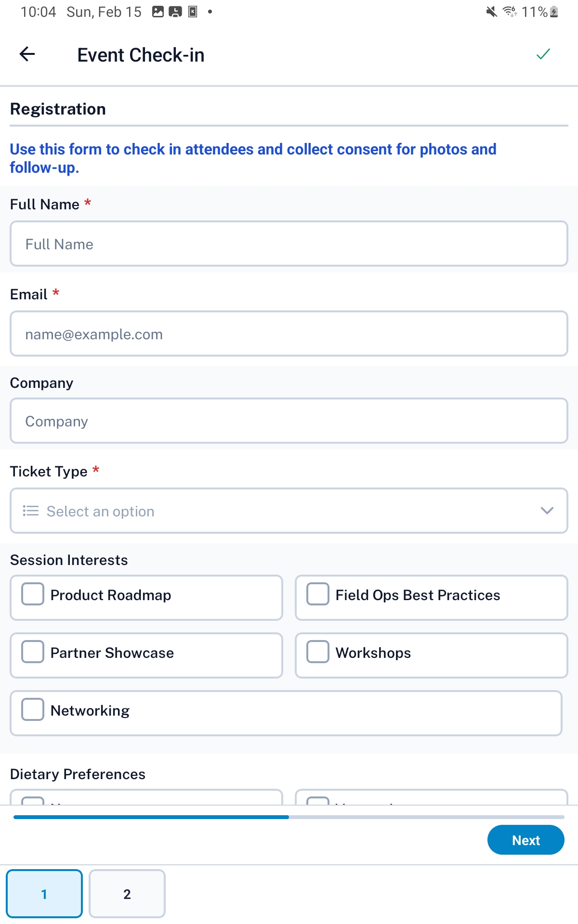Click the Full Name input field
Image resolution: width=578 pixels, height=924 pixels.
[289, 244]
